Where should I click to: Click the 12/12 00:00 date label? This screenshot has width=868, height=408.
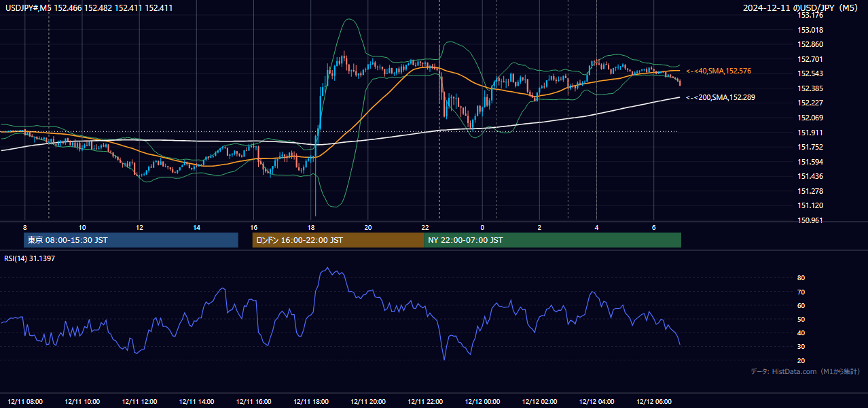482,401
